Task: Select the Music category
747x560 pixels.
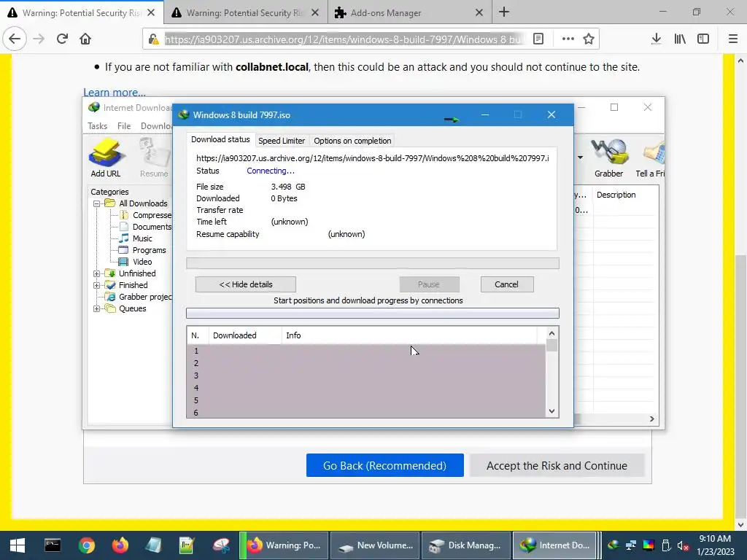Action: (x=142, y=238)
